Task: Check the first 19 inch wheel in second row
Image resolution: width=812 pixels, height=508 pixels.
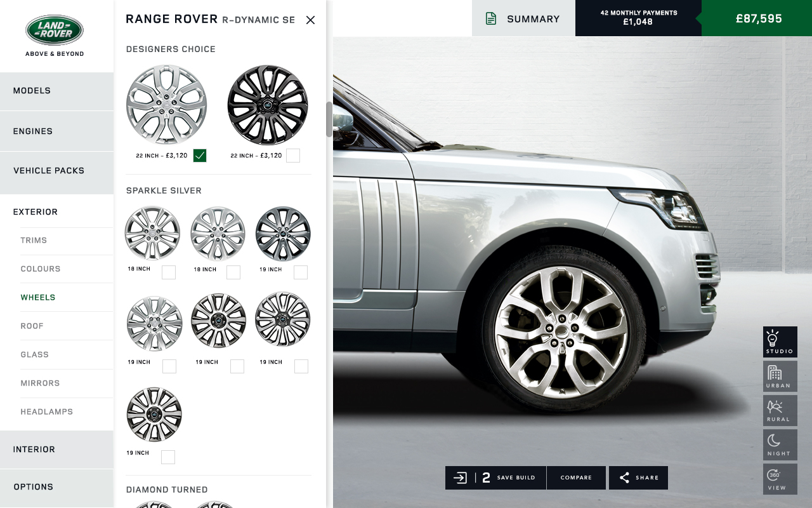Action: [x=169, y=366]
